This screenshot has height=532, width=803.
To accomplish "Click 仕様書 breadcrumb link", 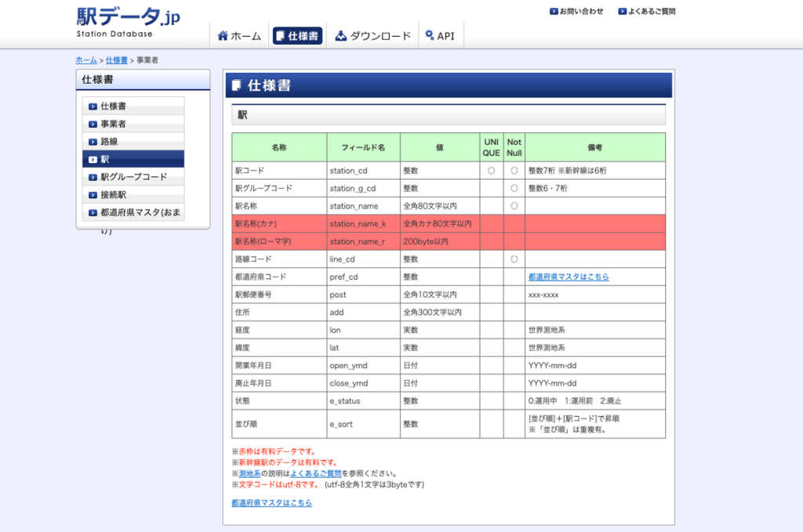I will [x=116, y=60].
